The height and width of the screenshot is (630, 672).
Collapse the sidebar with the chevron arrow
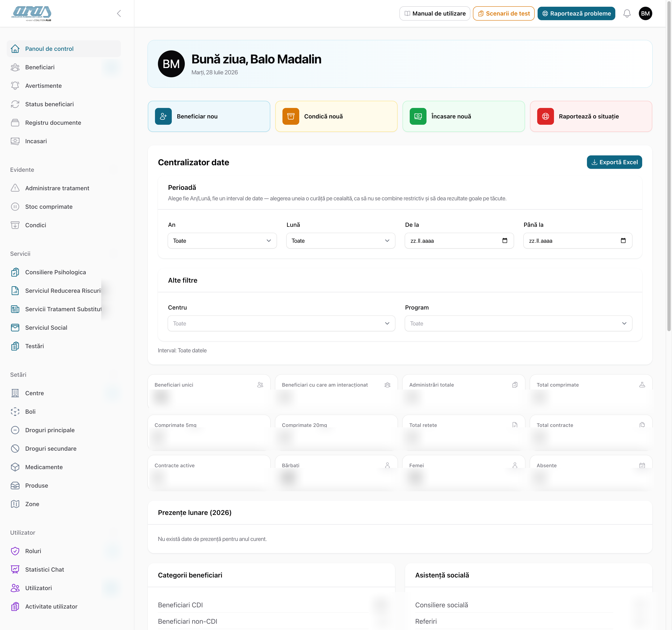point(119,13)
